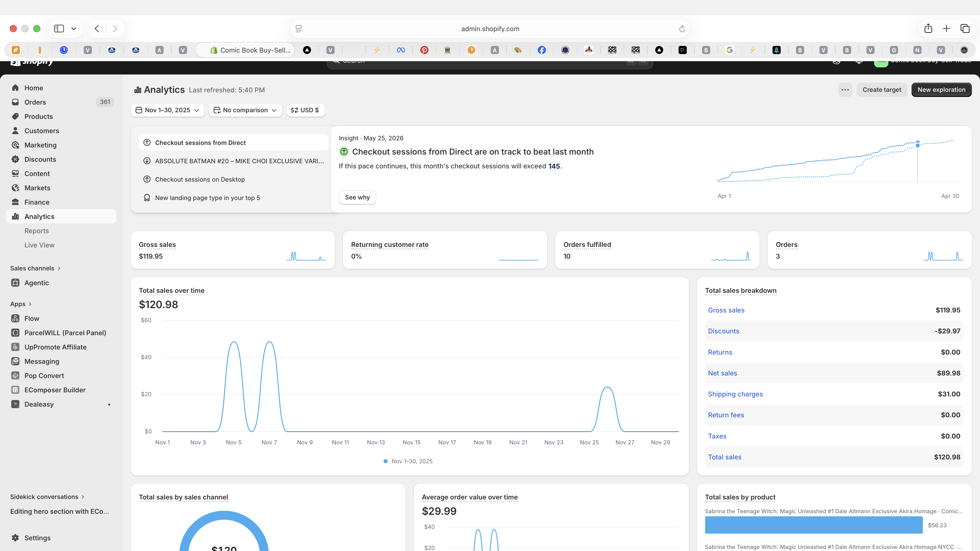
Task: Select Checkout sessions on Desktop insight
Action: pyautogui.click(x=233, y=180)
